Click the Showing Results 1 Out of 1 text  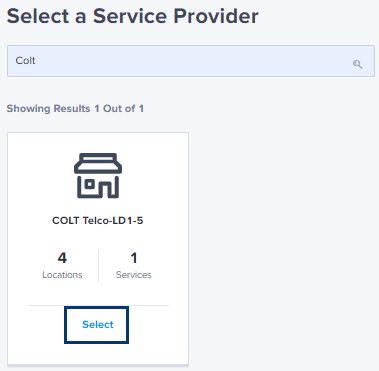[75, 108]
